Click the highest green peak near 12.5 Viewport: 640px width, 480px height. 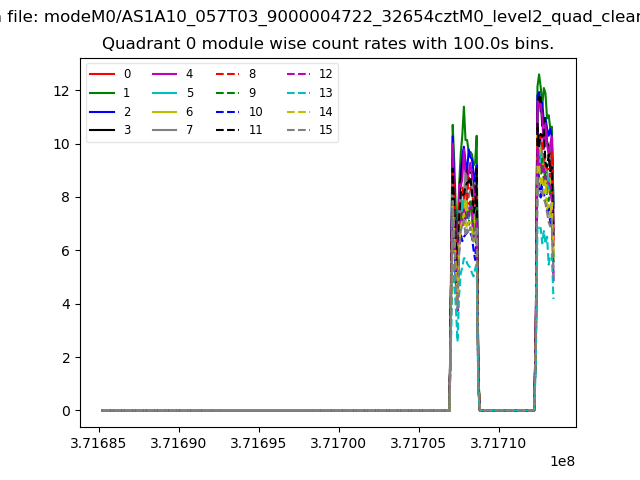pos(539,75)
